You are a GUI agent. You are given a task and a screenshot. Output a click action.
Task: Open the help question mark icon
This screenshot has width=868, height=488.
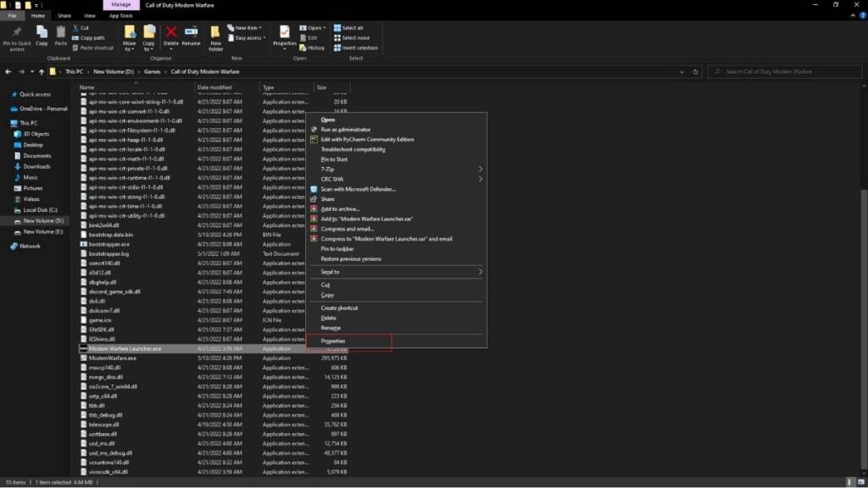click(862, 15)
